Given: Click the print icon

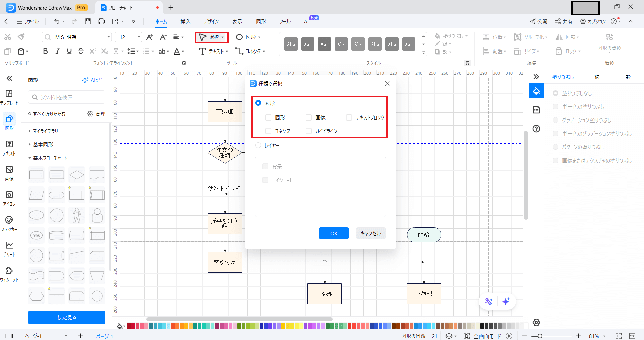Looking at the screenshot, I should point(101,21).
